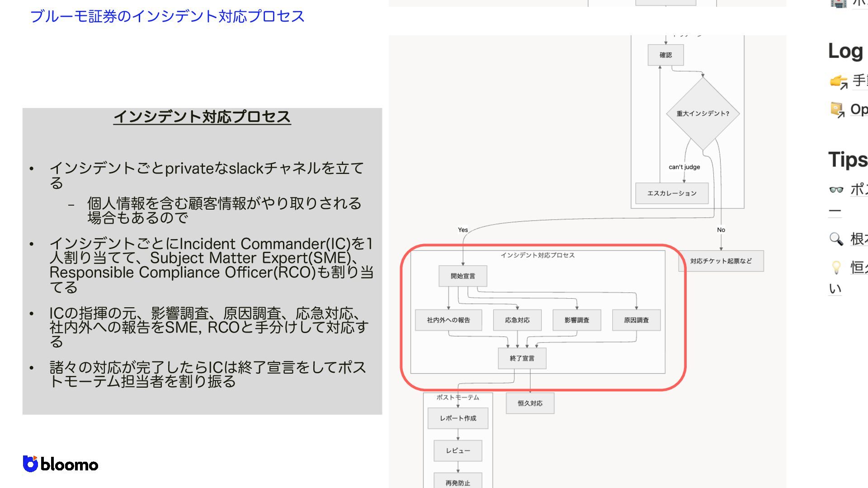The image size is (868, 488).
Task: Click the 原因調査 node
Action: (636, 320)
